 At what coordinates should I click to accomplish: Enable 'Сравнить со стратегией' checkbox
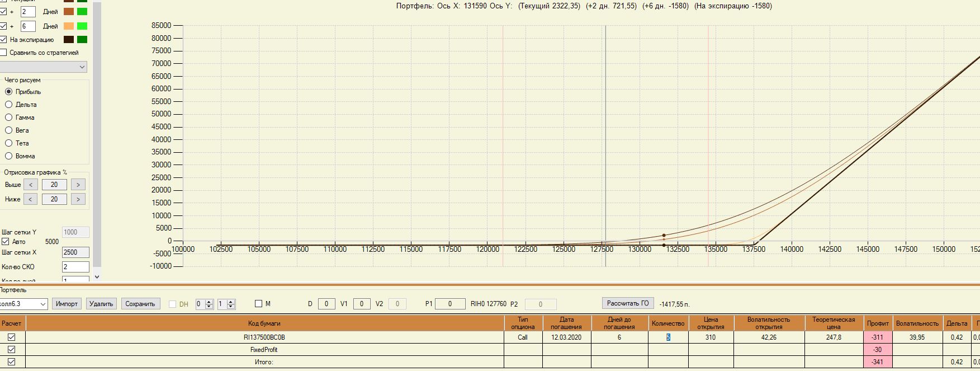point(3,53)
